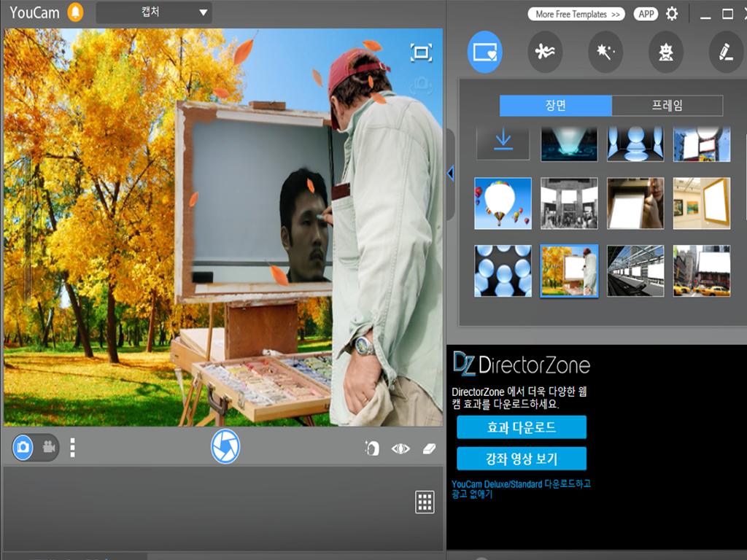The image size is (747, 560).
Task: Choose the billboard scene in top row
Action: pos(702,144)
